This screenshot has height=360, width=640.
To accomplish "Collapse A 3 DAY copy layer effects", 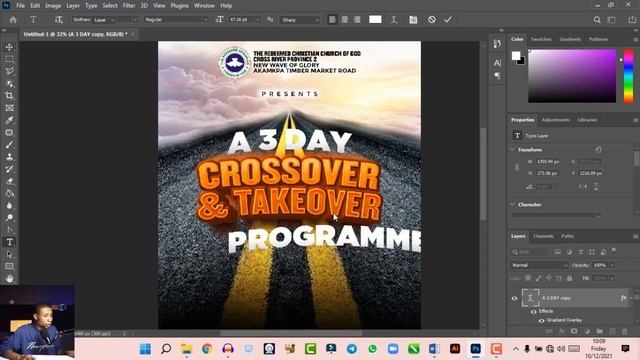I will coord(631,298).
